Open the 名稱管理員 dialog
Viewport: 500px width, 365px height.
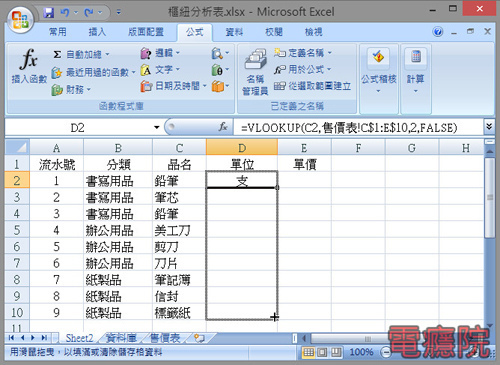pyautogui.click(x=255, y=72)
